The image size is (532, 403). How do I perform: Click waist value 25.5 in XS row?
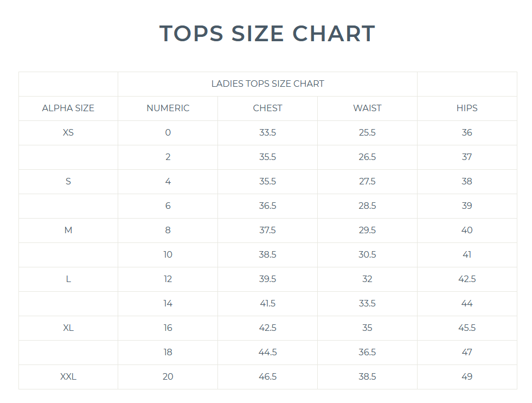[x=367, y=132]
